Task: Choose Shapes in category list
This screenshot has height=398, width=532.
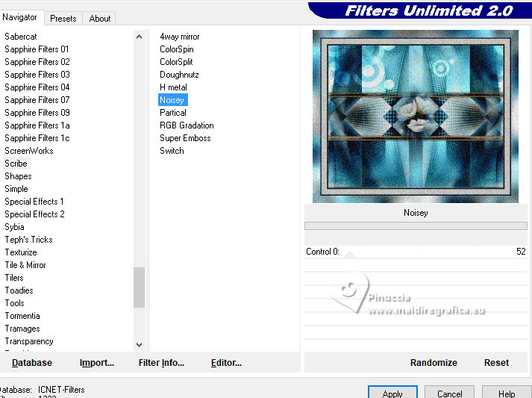Action: pos(18,176)
